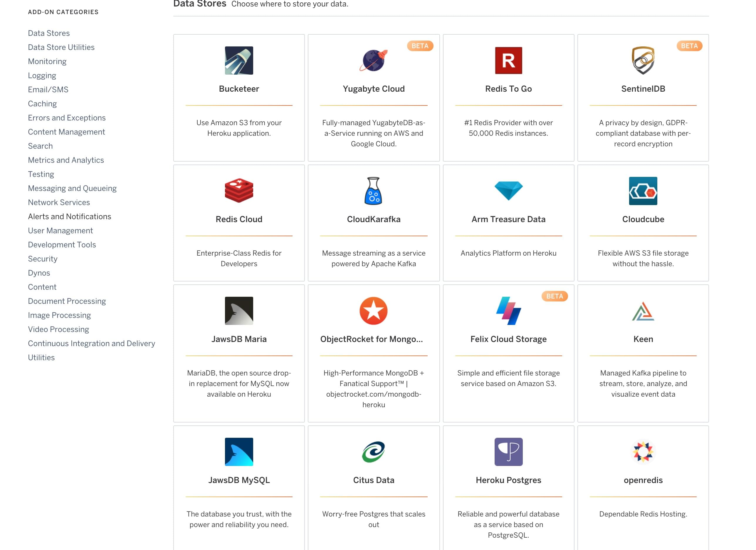Select Messaging and Queueing category
This screenshot has width=756, height=550.
(72, 188)
